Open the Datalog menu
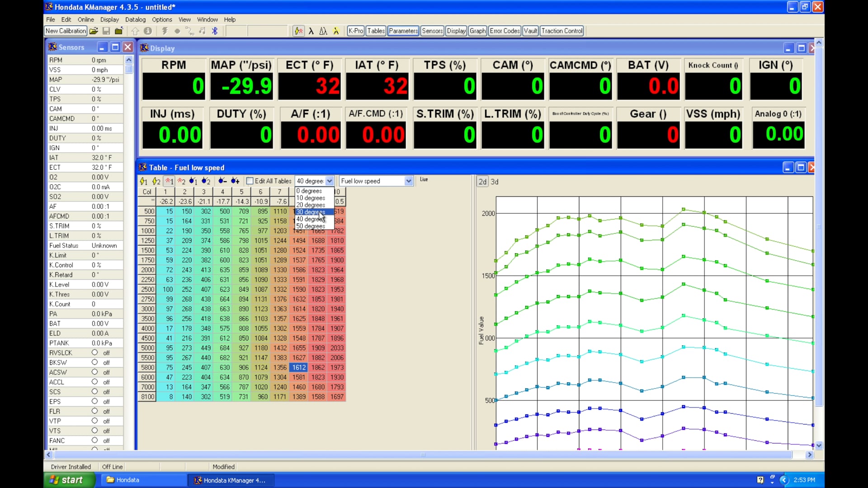The width and height of the screenshot is (868, 488). [x=135, y=19]
